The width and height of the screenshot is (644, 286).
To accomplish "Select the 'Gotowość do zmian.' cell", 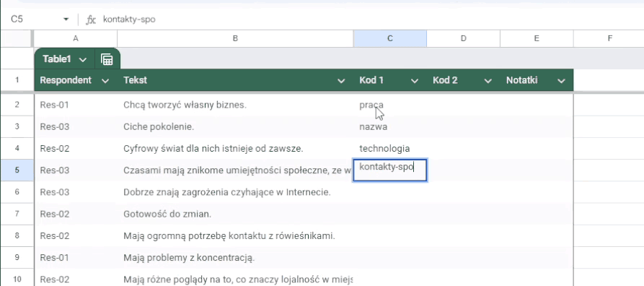I will point(235,214).
